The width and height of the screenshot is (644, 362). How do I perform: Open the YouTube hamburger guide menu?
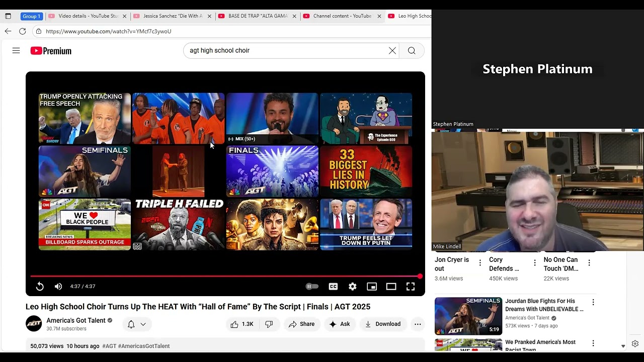coord(16,50)
